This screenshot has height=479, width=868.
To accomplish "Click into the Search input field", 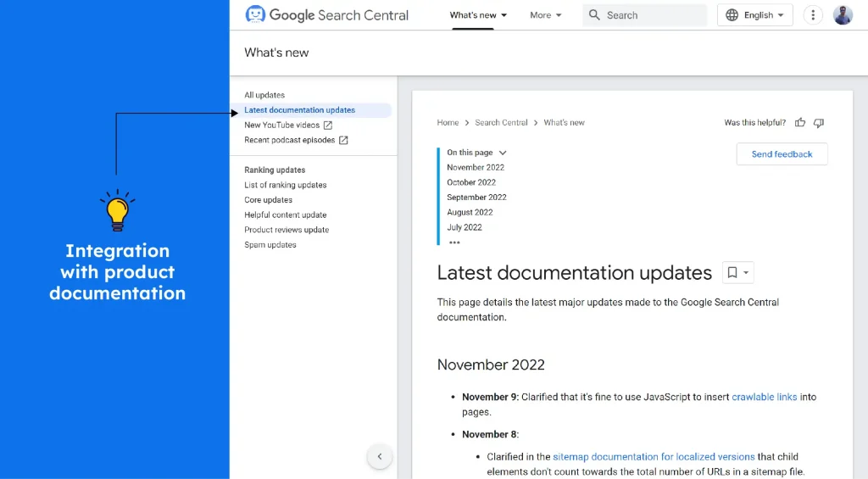I will pos(644,15).
